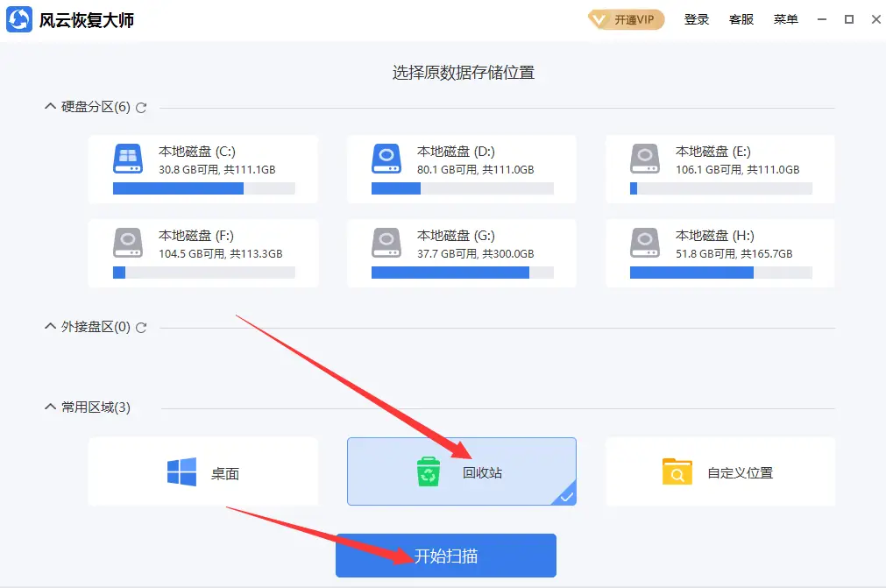
Task: Refresh the 外接盘区 external disk list
Action: coord(143,326)
